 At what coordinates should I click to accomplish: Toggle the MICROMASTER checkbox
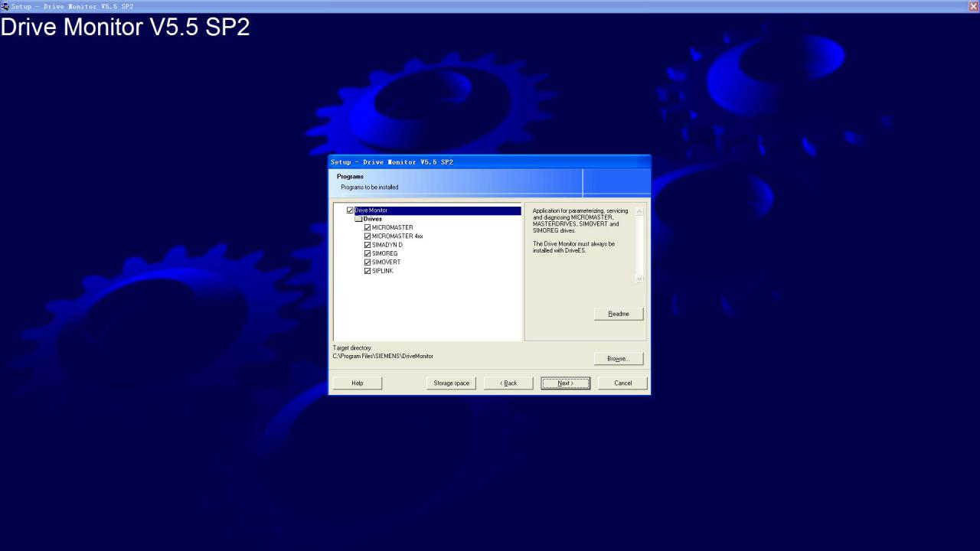367,228
